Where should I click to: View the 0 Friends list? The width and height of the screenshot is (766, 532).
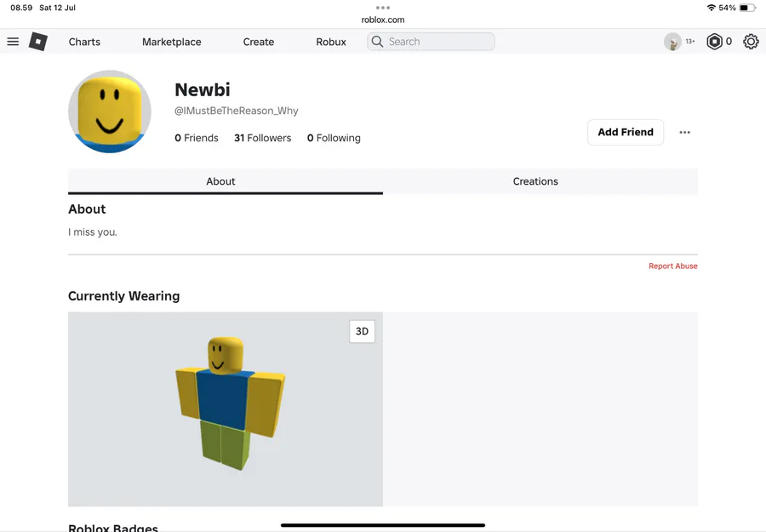click(197, 138)
